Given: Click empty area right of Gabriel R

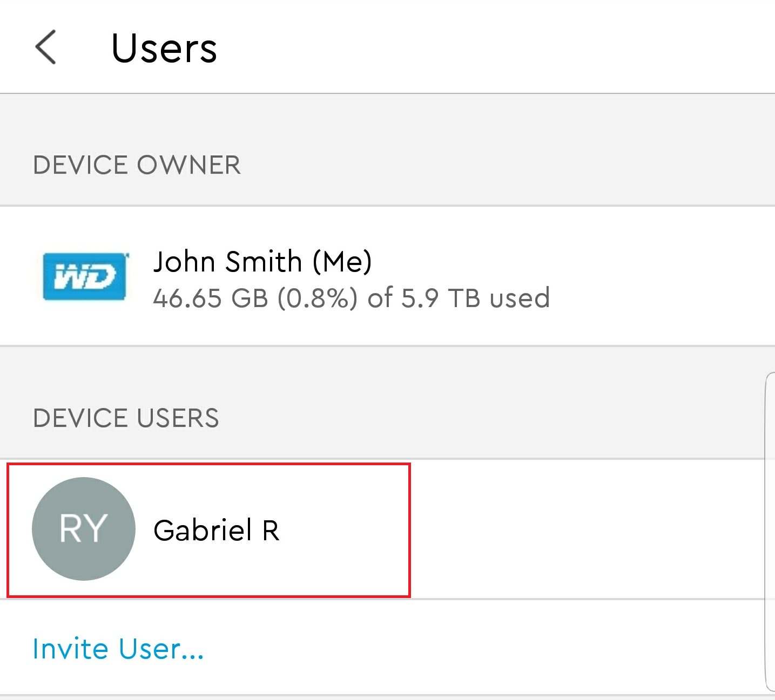Looking at the screenshot, I should point(586,529).
